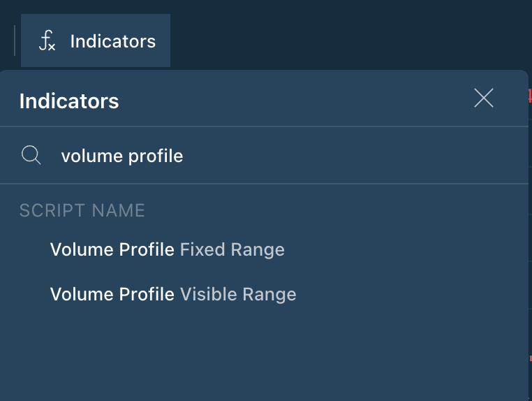This screenshot has width=532, height=401.
Task: Click the SCRIPT NAME column header
Action: click(82, 210)
